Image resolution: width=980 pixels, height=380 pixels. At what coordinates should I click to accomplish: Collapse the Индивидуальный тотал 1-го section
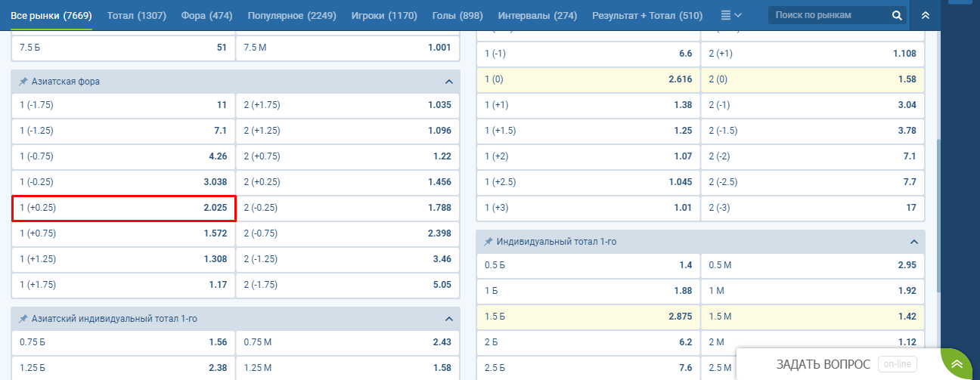[913, 242]
